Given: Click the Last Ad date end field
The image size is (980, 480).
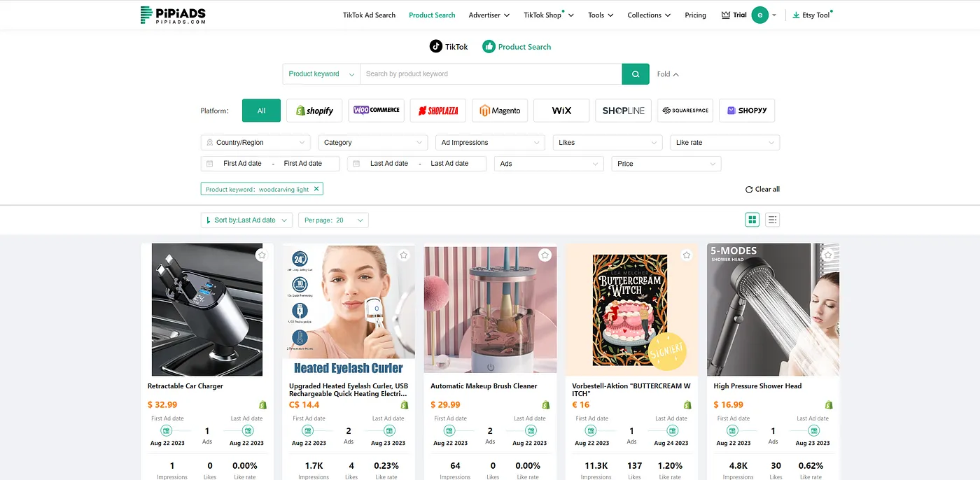Looking at the screenshot, I should click(449, 164).
